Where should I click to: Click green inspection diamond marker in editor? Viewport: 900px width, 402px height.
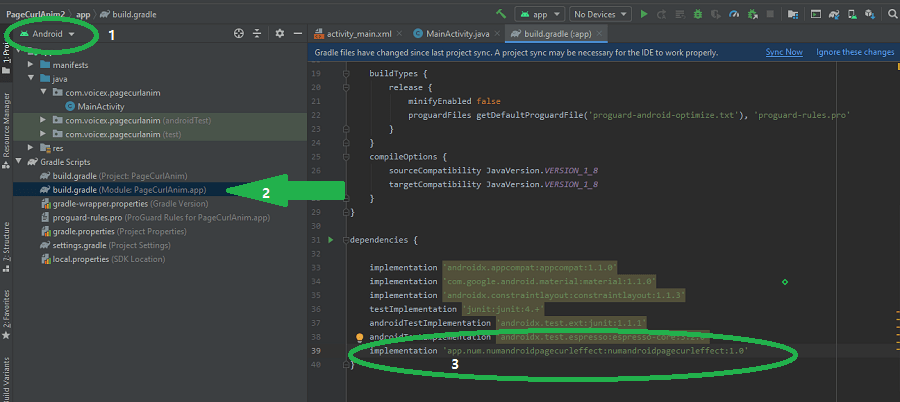(785, 282)
